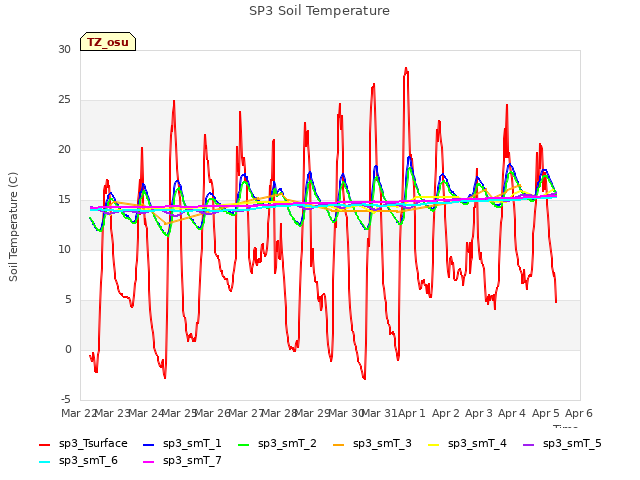Screen dimensions: 640x480
Task: Click the yellow sp3_smT_4 color swatch
Action: click(433, 444)
